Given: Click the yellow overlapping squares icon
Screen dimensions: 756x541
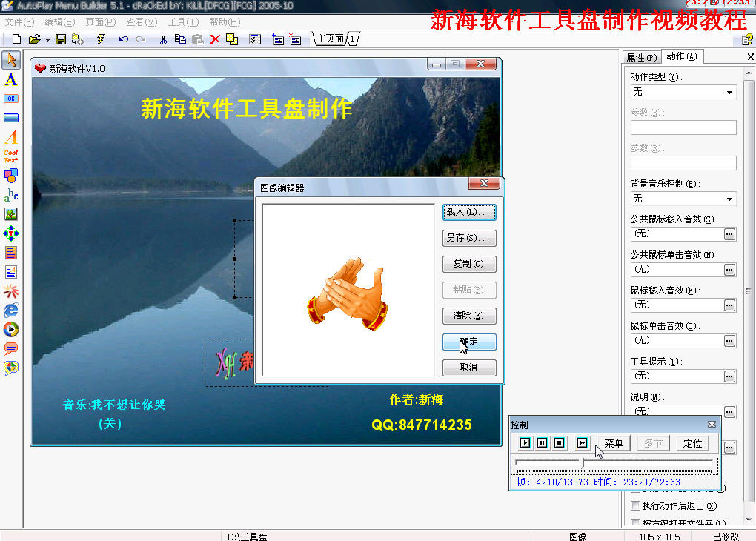Looking at the screenshot, I should 232,39.
